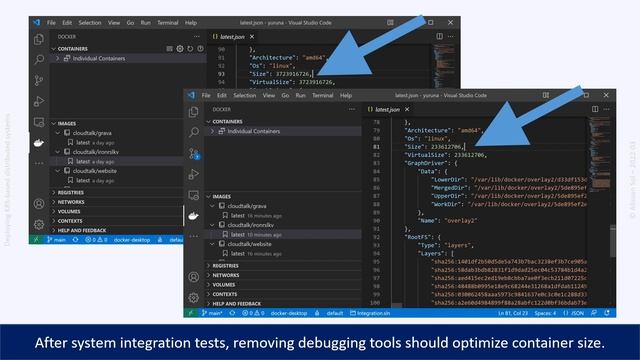Click docker-desktop context in front status bar
Image resolution: width=640 pixels, height=360 pixels.
click(289, 313)
